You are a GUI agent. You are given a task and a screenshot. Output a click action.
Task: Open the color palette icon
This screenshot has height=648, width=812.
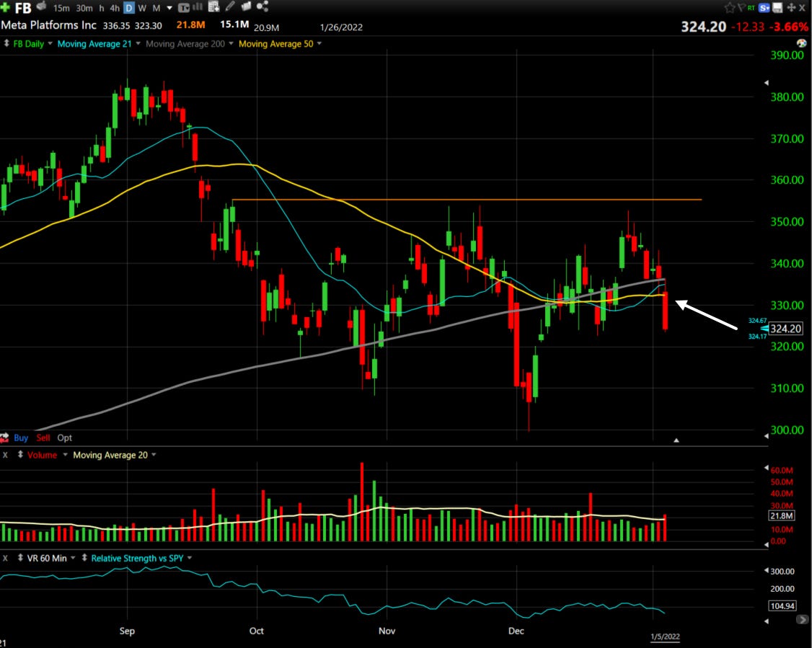802,43
